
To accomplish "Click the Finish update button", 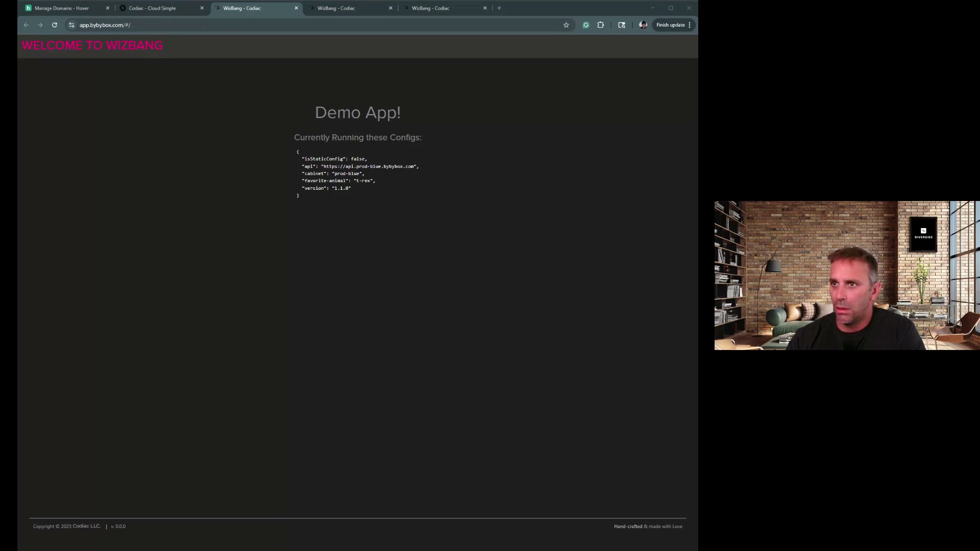I will (670, 25).
